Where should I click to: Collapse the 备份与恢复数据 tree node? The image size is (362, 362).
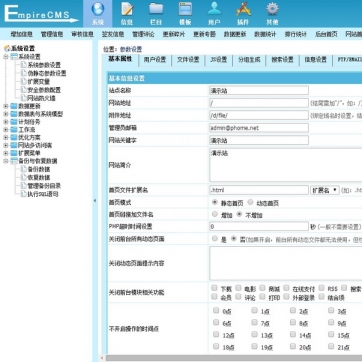pyautogui.click(x=6, y=161)
